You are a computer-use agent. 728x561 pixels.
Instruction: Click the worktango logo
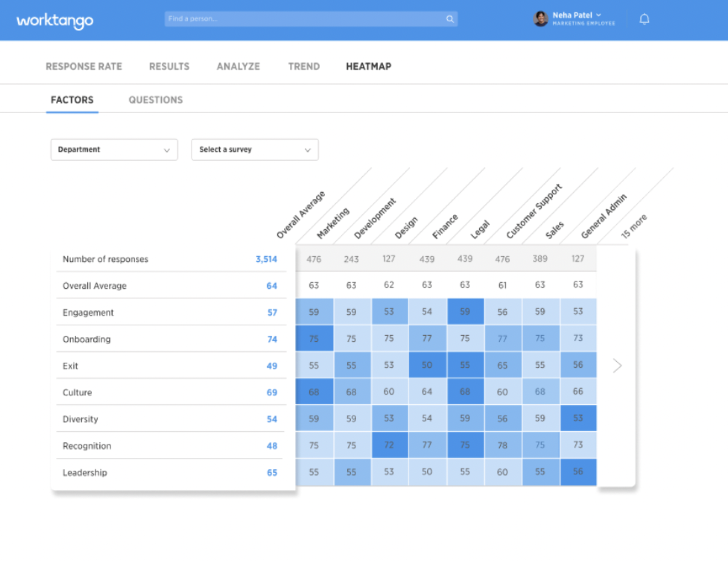tap(54, 21)
